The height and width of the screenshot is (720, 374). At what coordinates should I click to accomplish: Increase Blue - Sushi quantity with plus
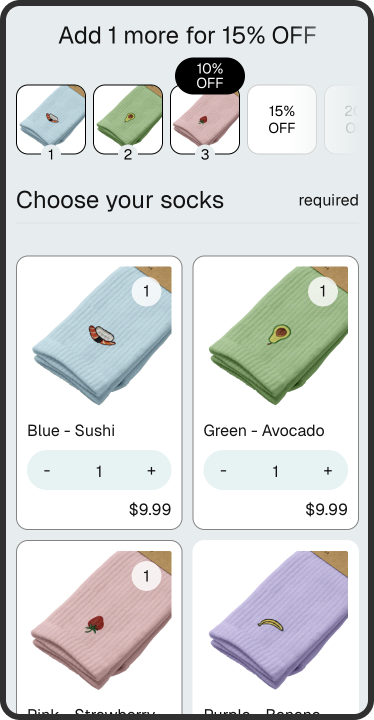coord(151,471)
